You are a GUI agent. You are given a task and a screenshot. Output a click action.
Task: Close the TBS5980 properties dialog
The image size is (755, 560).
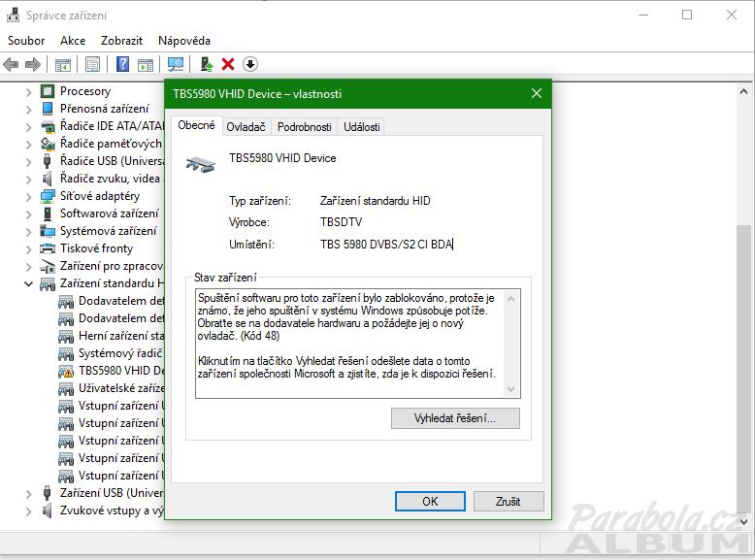pyautogui.click(x=537, y=93)
